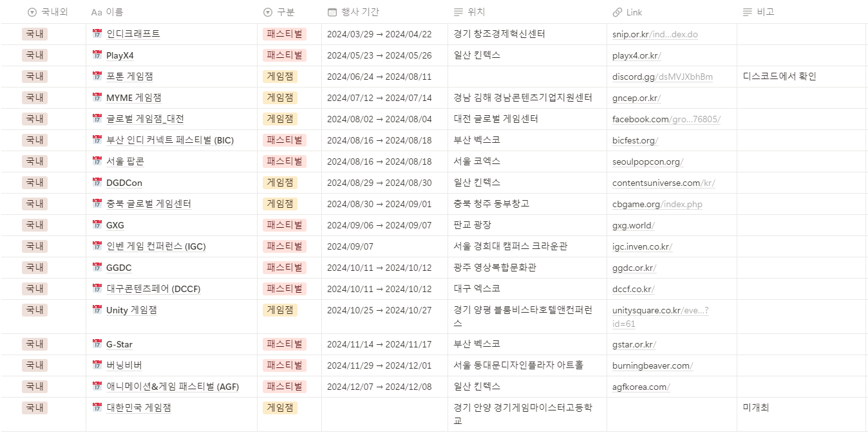Click empty Link cell for 대한민국 게임잼
This screenshot has height=433, width=868.
click(x=672, y=414)
